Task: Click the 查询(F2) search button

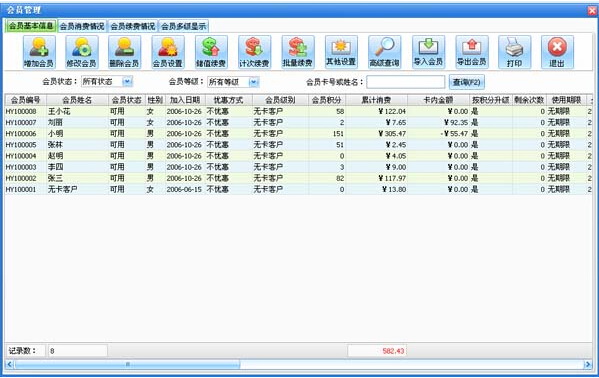Action: [466, 82]
